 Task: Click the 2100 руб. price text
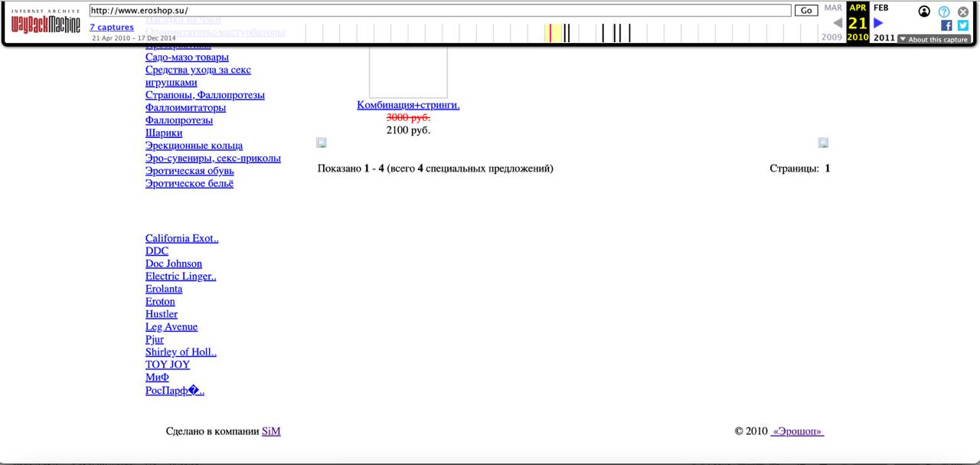click(x=408, y=130)
